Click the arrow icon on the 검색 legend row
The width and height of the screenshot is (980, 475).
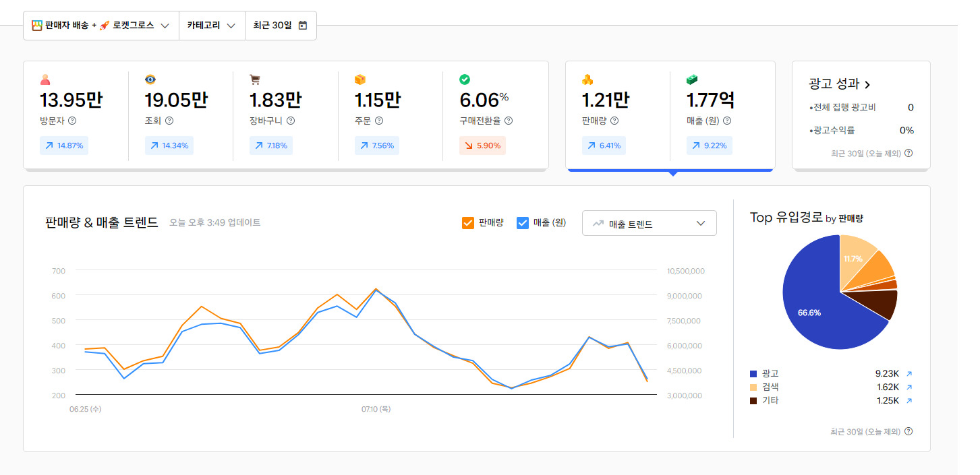tap(909, 387)
